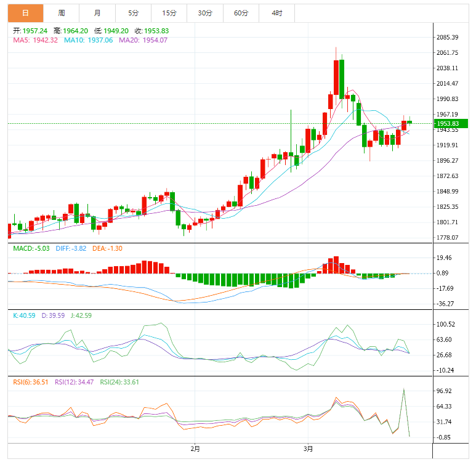The width and height of the screenshot is (476, 467).
Task: Click the J:42.59 KDJ label
Action: click(81, 315)
